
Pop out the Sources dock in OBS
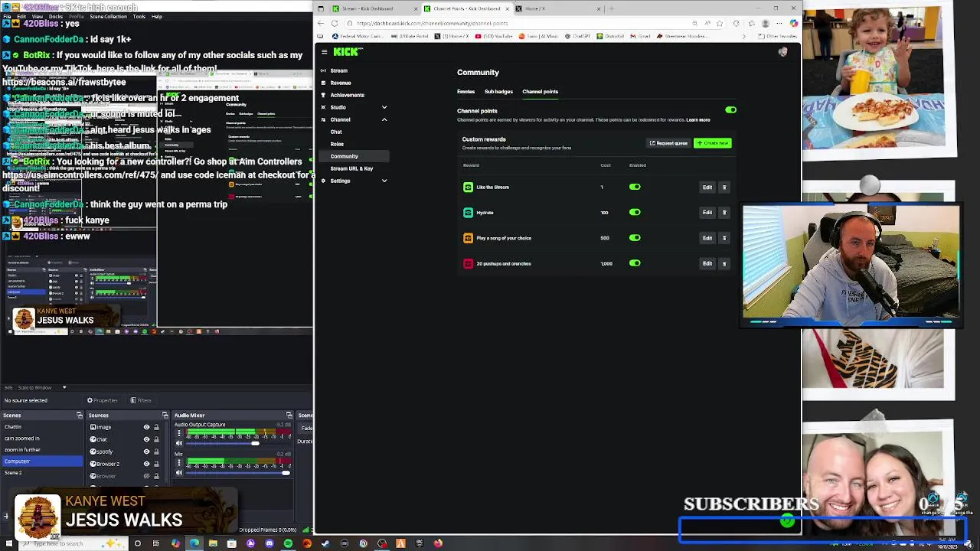pyautogui.click(x=166, y=416)
